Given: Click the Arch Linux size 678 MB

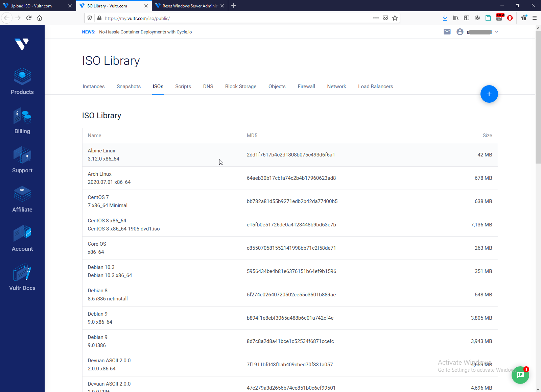Looking at the screenshot, I should pyautogui.click(x=483, y=178).
